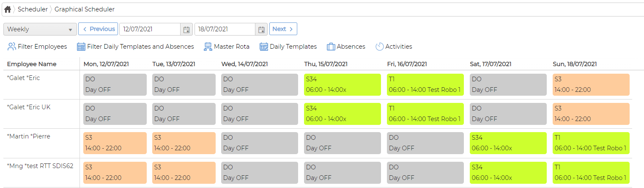Screen dimensions: 644x188
Task: Open the Absences briefcase option
Action: (345, 47)
